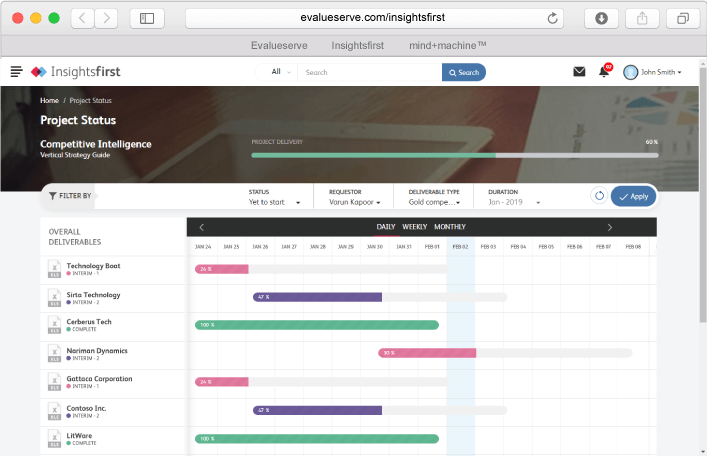Click the Project Delivery 60% progress bar
This screenshot has width=707, height=456.
pos(454,155)
